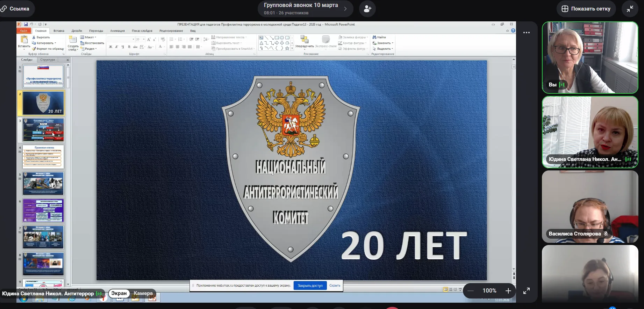The image size is (644, 309).
Task: Switch to Структура pane tab
Action: click(x=48, y=60)
